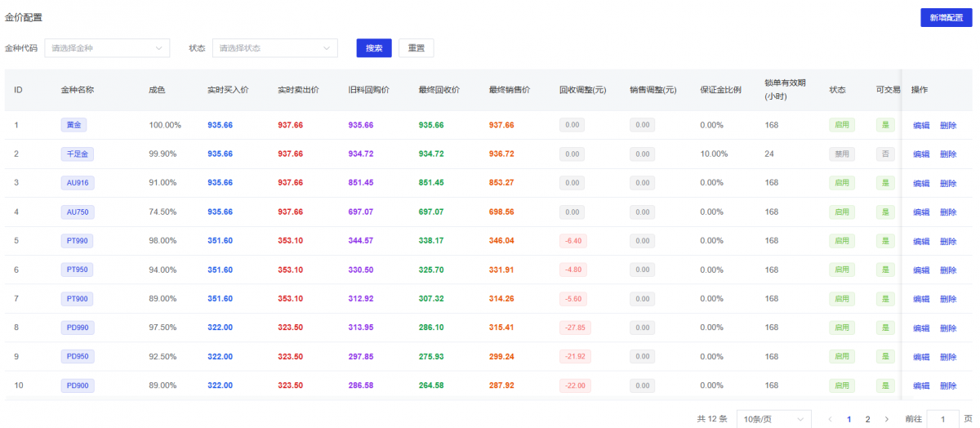Expand the 状态 filter dropdown

(275, 48)
